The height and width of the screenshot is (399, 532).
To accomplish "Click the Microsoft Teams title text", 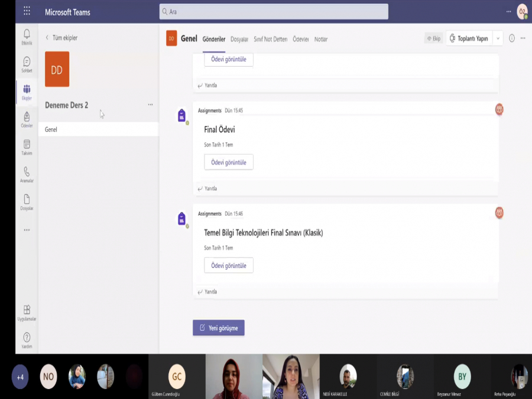I will tap(67, 12).
